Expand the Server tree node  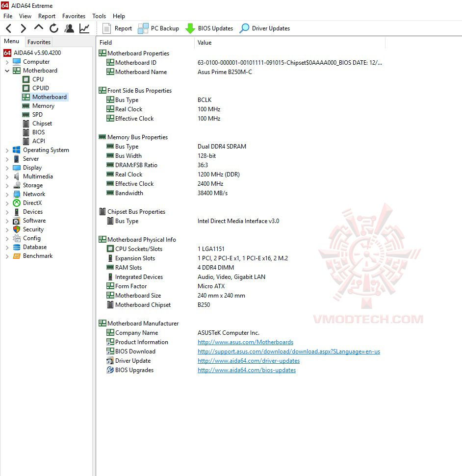[x=7, y=159]
